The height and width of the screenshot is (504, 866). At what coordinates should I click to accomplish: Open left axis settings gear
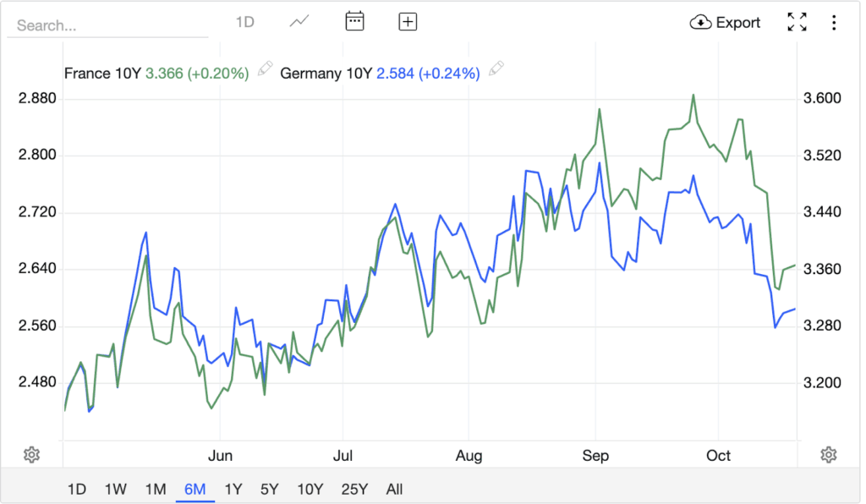32,455
